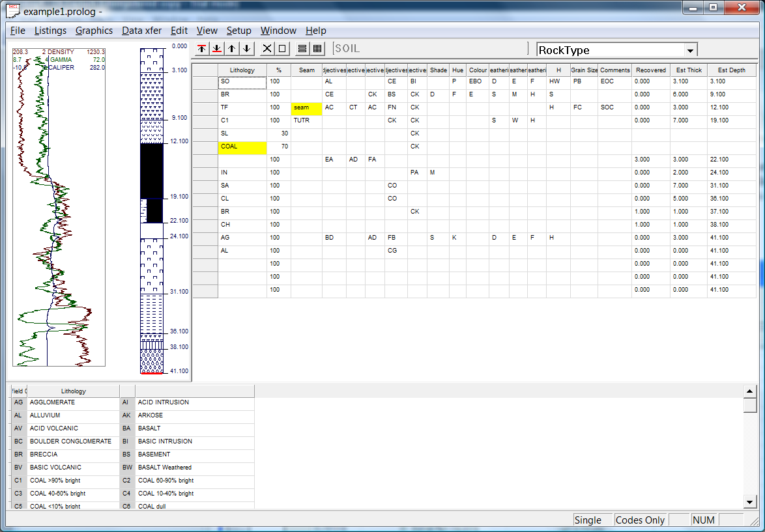This screenshot has height=532, width=765.
Task: Click the jump-to-top arrow toolbar icon
Action: click(202, 49)
